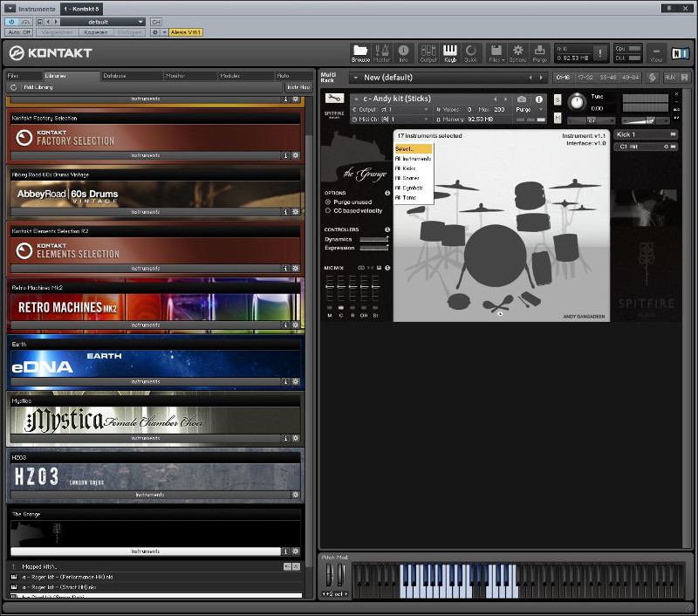This screenshot has height=616, width=698.
Task: Open settings gear for Retro Machines Mk2
Action: 296,325
